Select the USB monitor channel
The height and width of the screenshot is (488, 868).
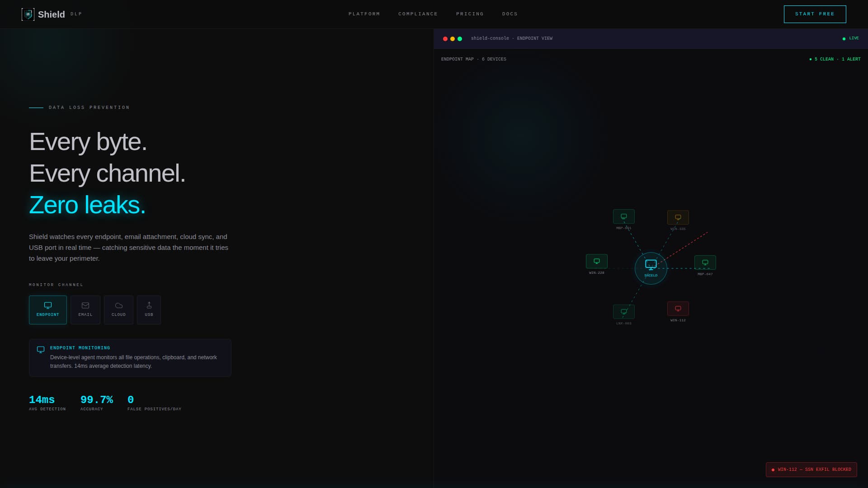[149, 310]
